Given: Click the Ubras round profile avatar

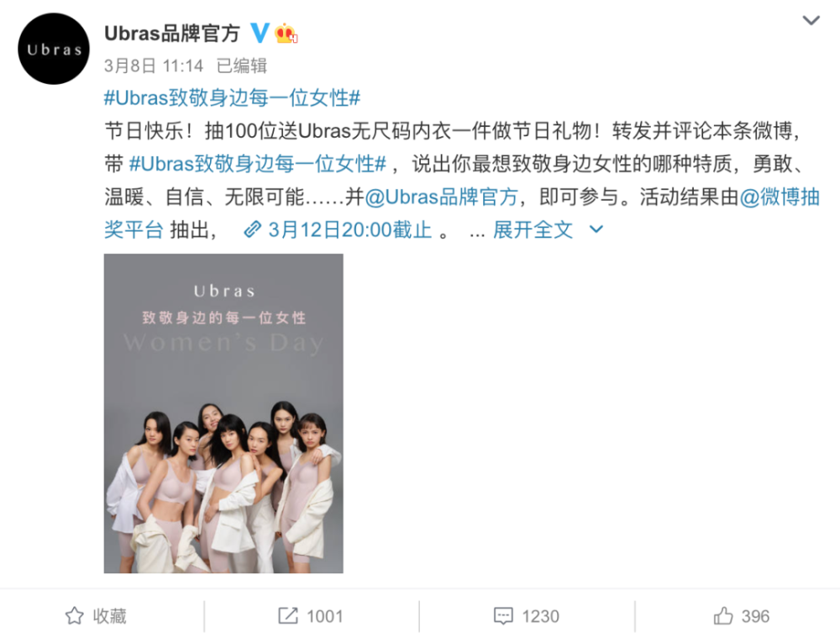Looking at the screenshot, I should click(54, 49).
